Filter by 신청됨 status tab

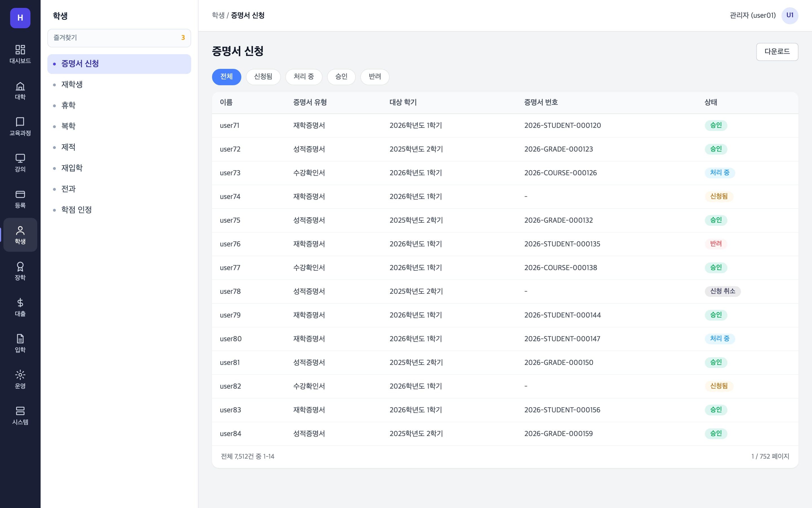tap(263, 76)
